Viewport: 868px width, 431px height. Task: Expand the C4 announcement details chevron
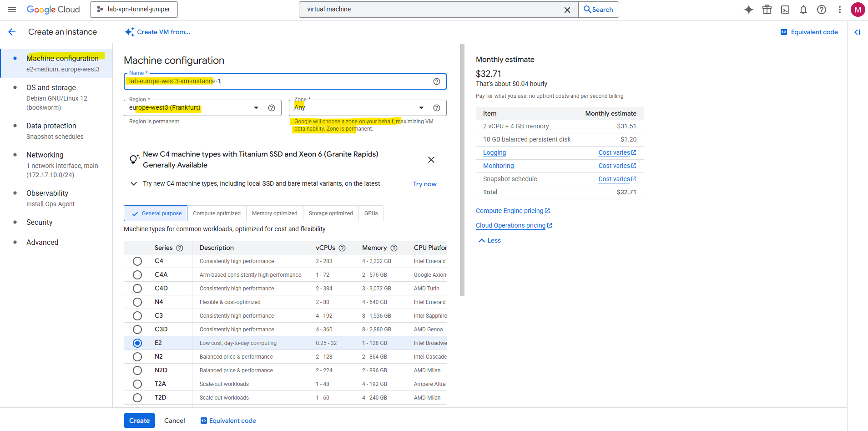(x=134, y=184)
